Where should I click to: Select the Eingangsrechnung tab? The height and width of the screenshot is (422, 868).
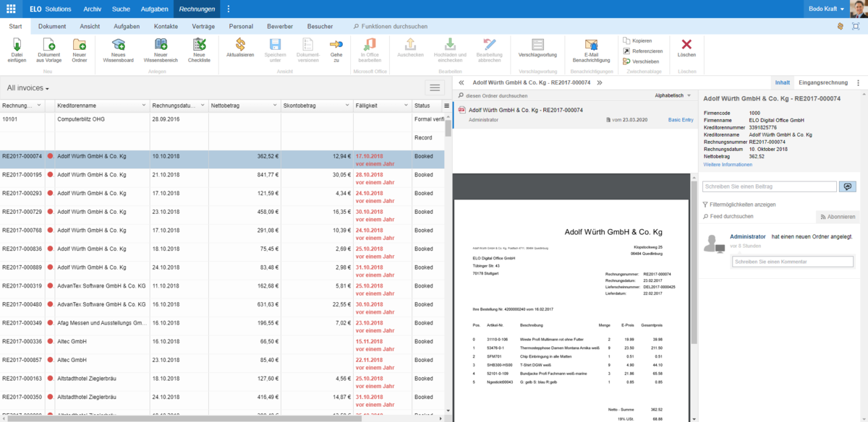[822, 83]
